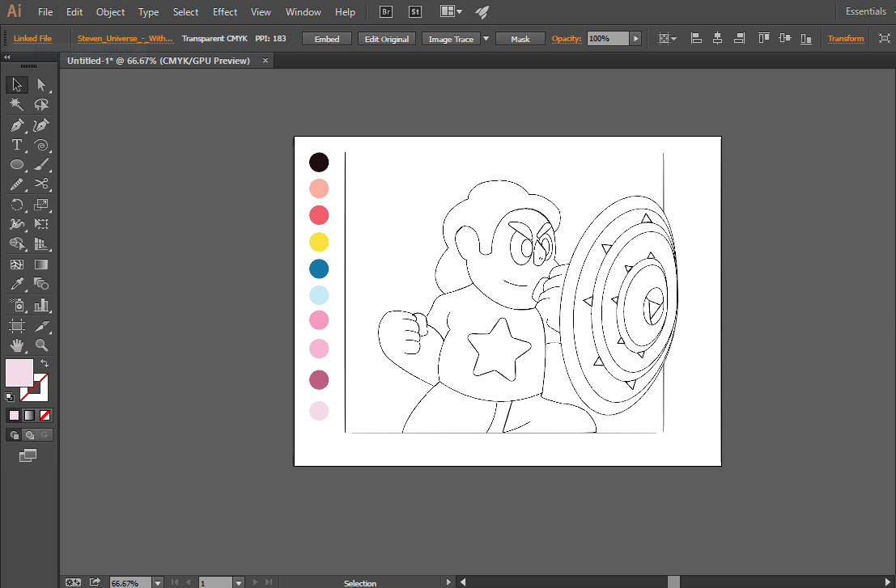Select the Scissors tool

pos(41,184)
